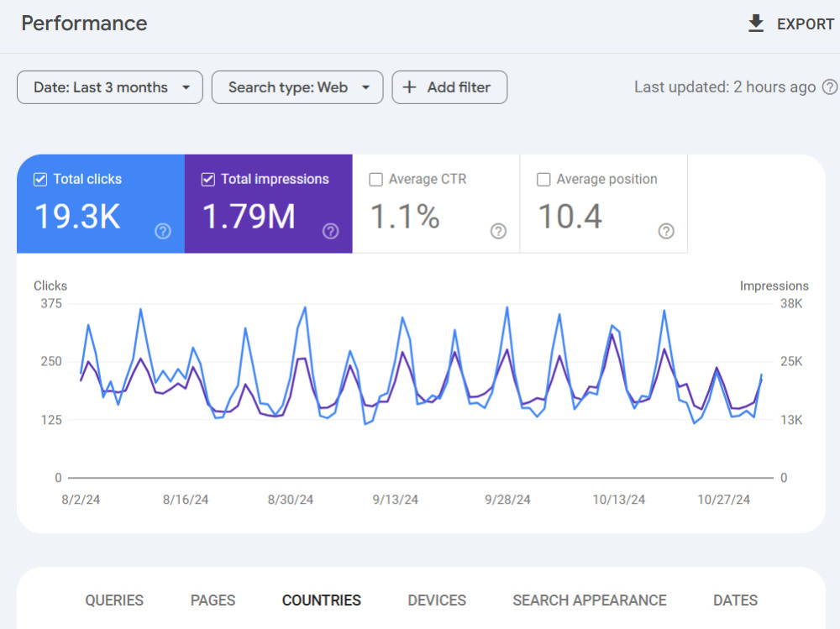
Task: Open help icon in Average CTR card
Action: pyautogui.click(x=498, y=231)
